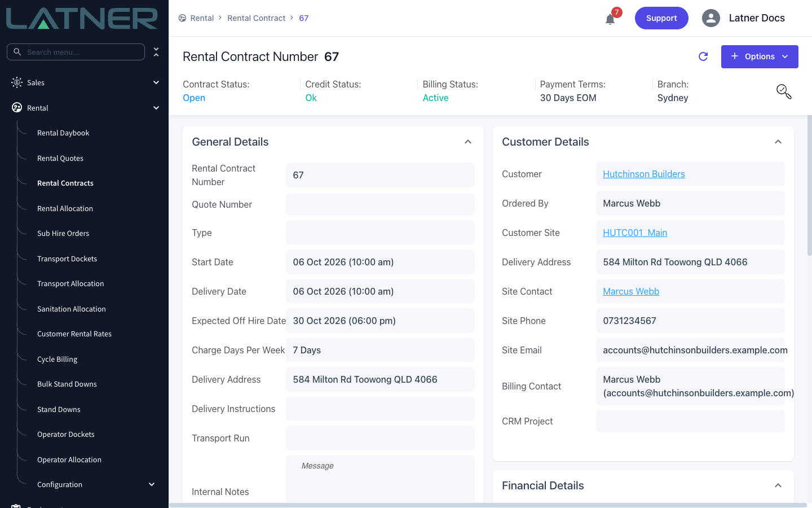Go to Sub Hire Orders
Viewport: 812px width, 508px height.
click(x=63, y=234)
